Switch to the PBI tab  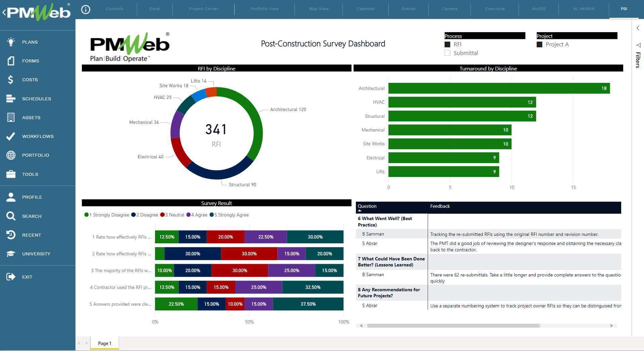(x=624, y=9)
